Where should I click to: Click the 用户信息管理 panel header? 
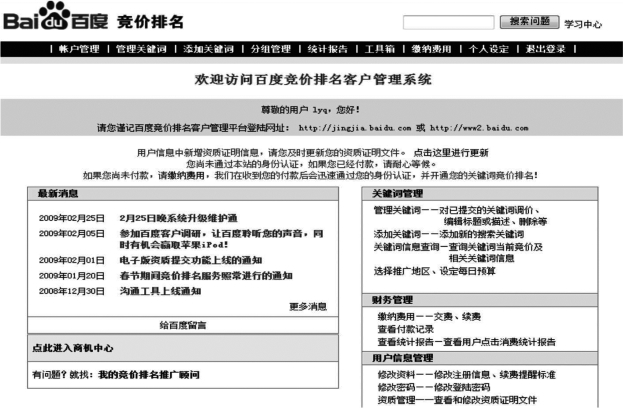point(480,358)
